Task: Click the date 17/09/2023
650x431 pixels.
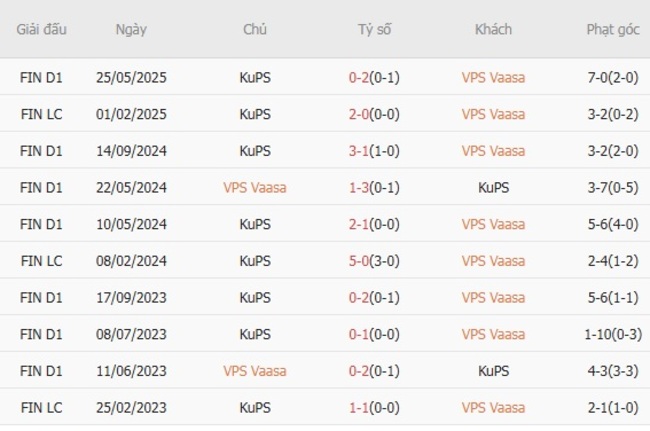Action: click(131, 298)
